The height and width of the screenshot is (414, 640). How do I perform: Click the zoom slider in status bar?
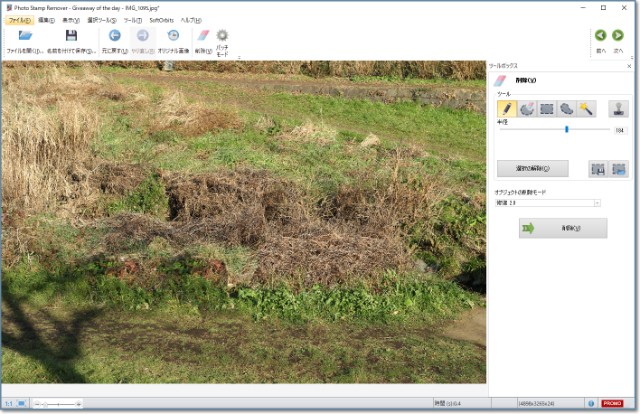click(58, 404)
